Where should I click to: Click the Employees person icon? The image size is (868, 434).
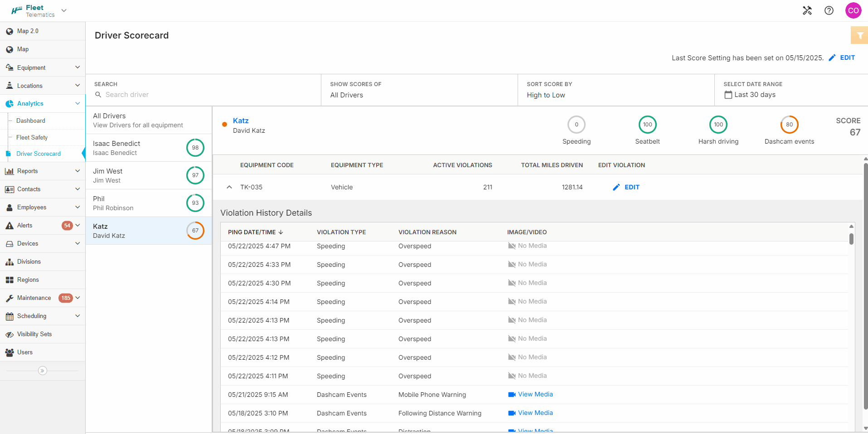coord(10,207)
